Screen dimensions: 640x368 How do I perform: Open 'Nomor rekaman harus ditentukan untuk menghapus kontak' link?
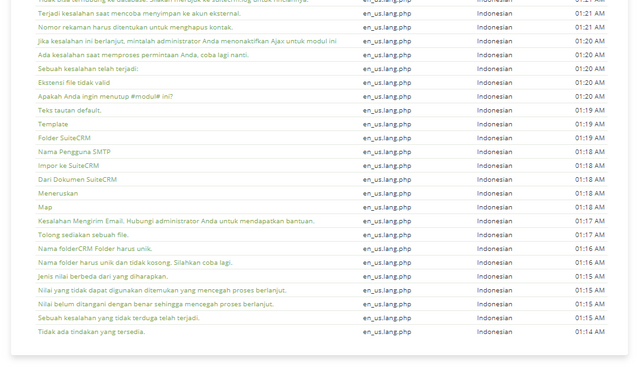[135, 27]
